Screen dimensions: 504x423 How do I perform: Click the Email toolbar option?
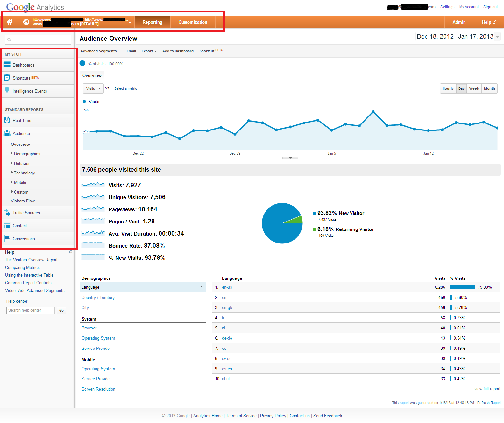point(131,51)
